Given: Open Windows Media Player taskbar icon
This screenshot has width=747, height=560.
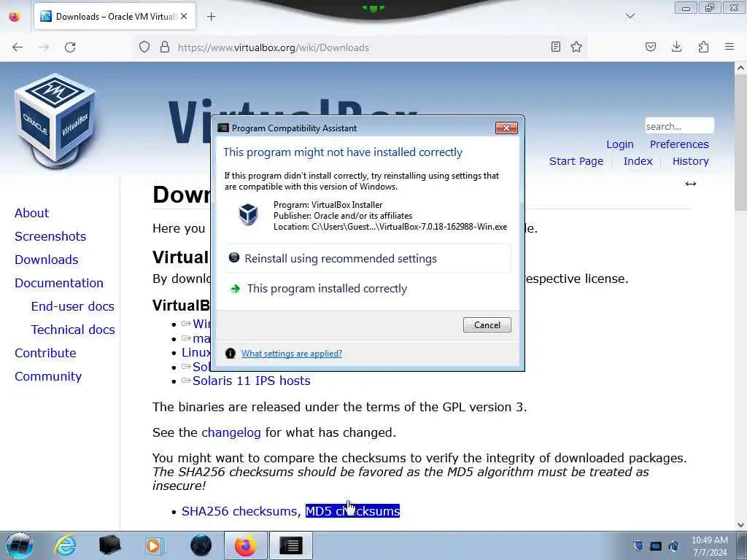Looking at the screenshot, I should 155,545.
